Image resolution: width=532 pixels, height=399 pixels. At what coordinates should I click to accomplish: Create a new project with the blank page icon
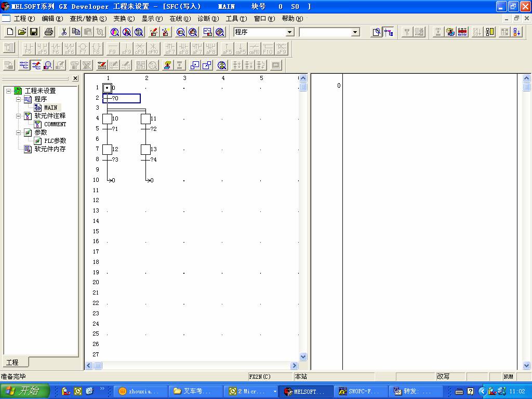pos(10,32)
